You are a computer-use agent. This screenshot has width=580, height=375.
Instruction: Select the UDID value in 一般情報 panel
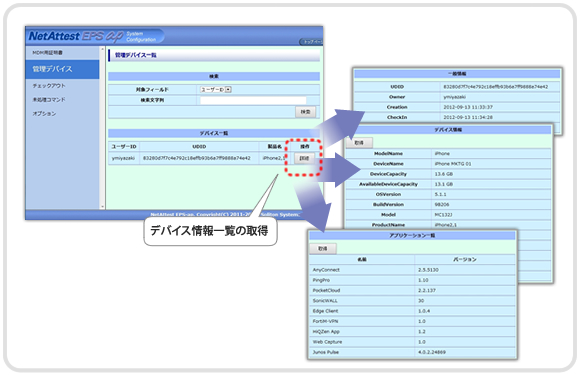point(496,87)
